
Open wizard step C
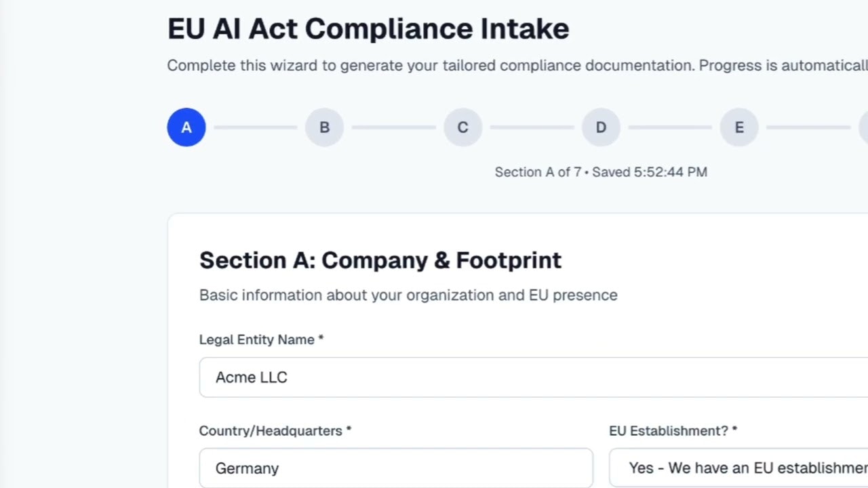tap(462, 127)
